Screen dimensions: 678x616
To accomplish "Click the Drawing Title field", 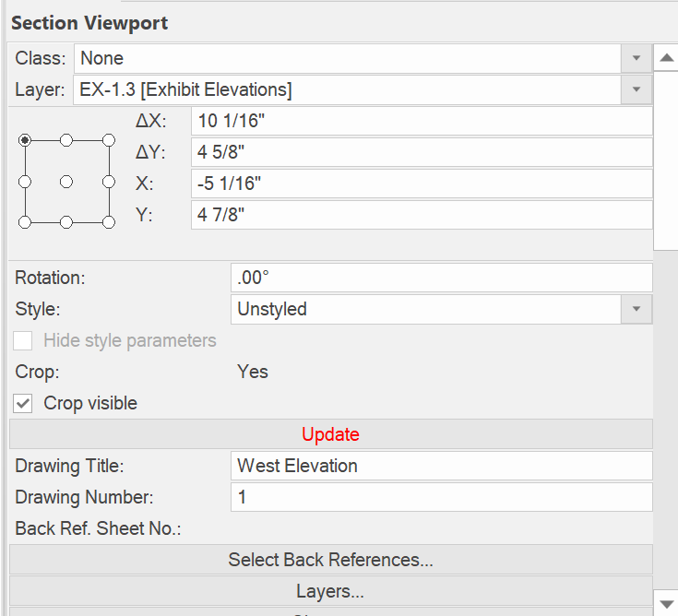I will pos(441,466).
